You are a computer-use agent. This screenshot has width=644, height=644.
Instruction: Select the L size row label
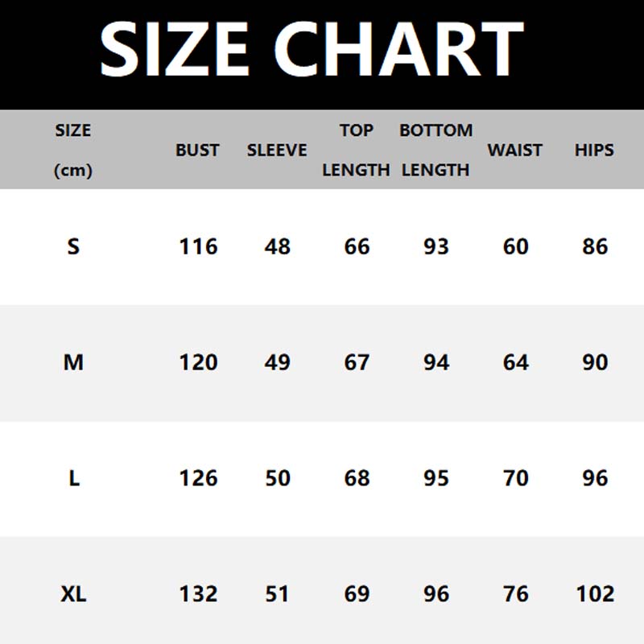(x=73, y=478)
